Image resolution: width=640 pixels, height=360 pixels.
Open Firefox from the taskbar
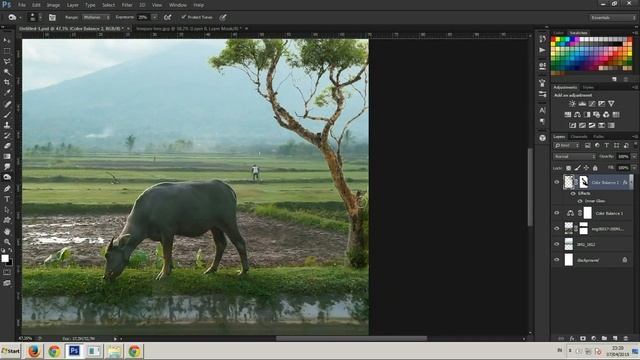tap(34, 351)
